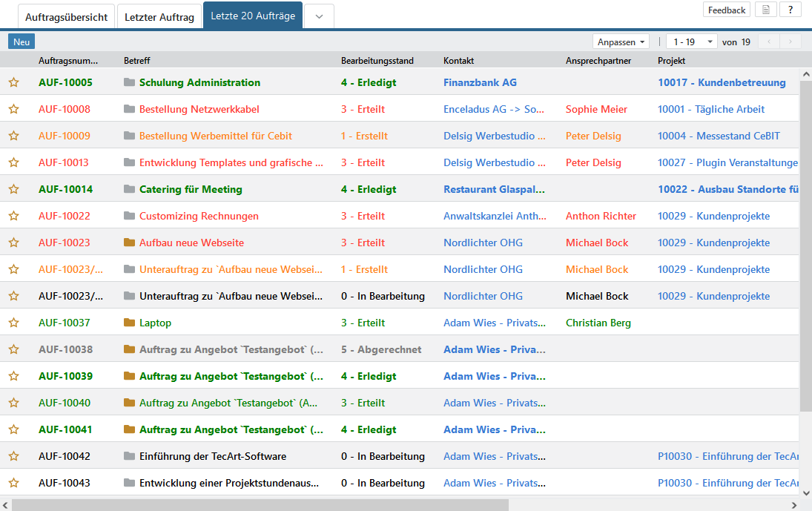This screenshot has height=511, width=812.
Task: Open help with the question mark button
Action: 790,10
